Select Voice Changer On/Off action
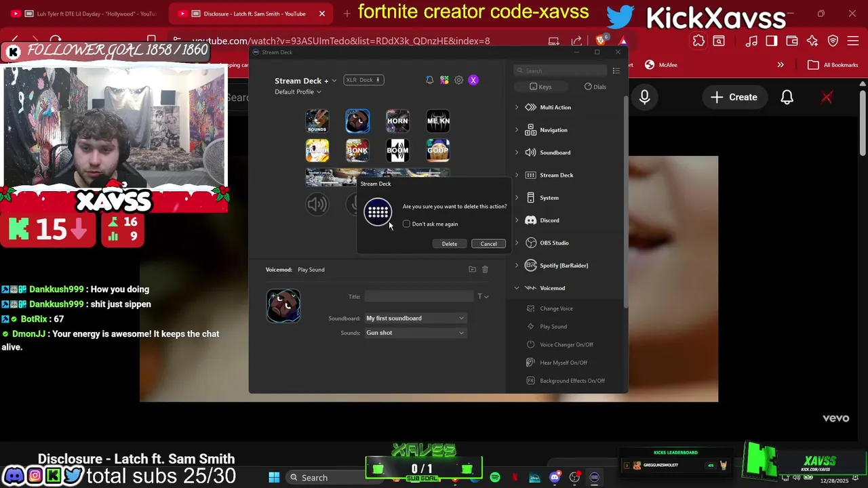 566,344
